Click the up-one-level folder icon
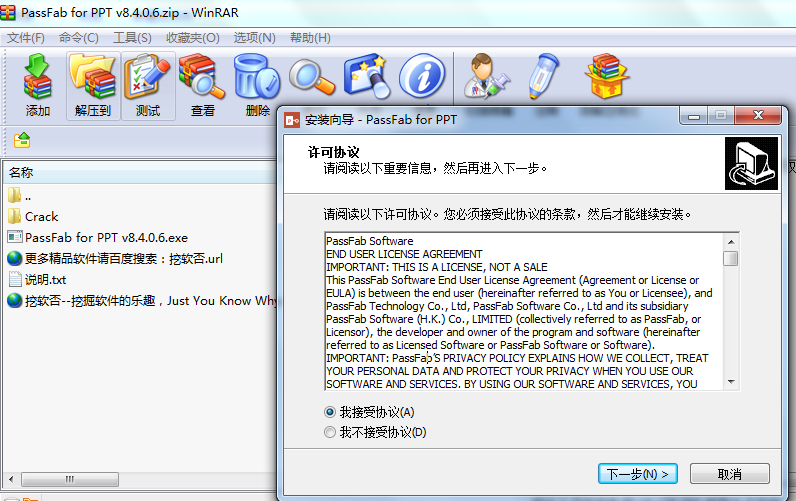The width and height of the screenshot is (796, 501). pos(22,140)
